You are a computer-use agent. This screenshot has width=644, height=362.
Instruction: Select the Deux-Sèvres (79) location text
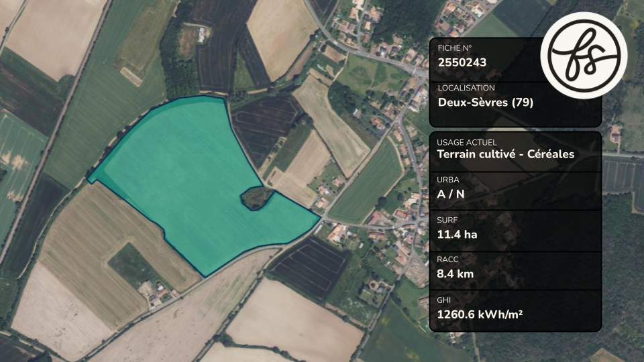(486, 102)
